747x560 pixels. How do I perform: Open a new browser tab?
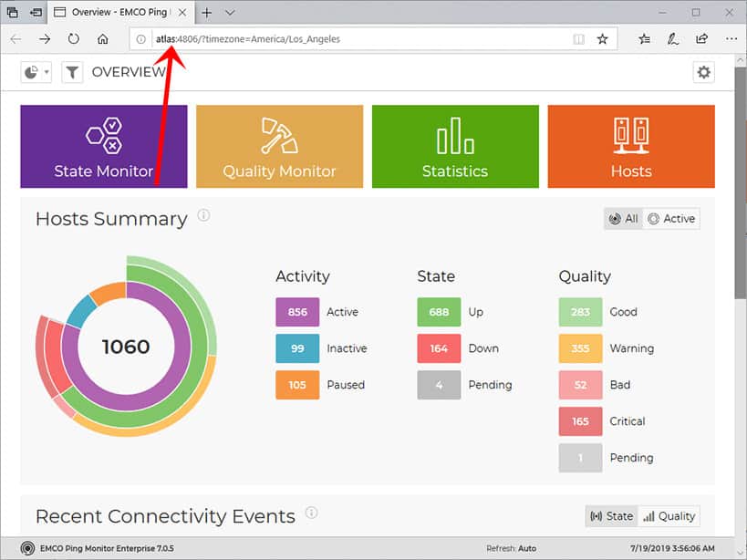tap(207, 13)
